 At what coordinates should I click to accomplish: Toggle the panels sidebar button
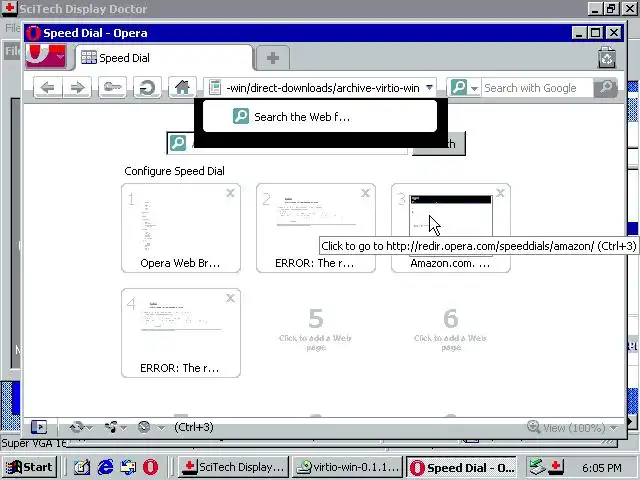pyautogui.click(x=39, y=427)
